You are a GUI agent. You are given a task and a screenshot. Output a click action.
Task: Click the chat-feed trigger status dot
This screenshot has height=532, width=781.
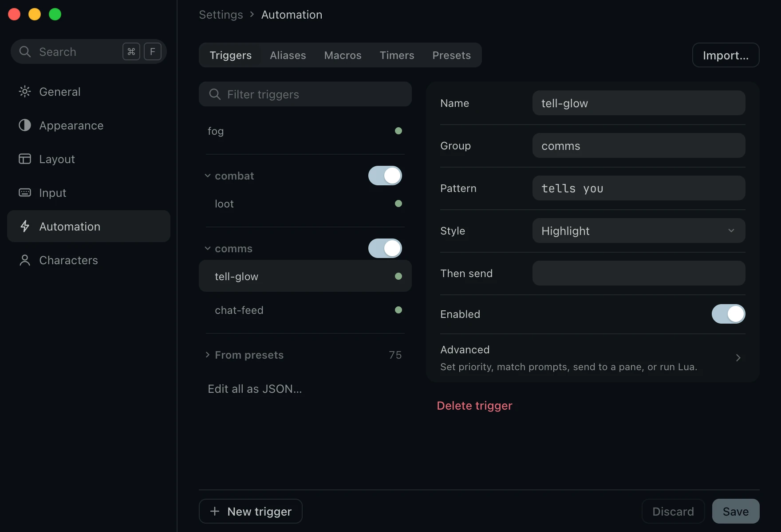(x=398, y=310)
